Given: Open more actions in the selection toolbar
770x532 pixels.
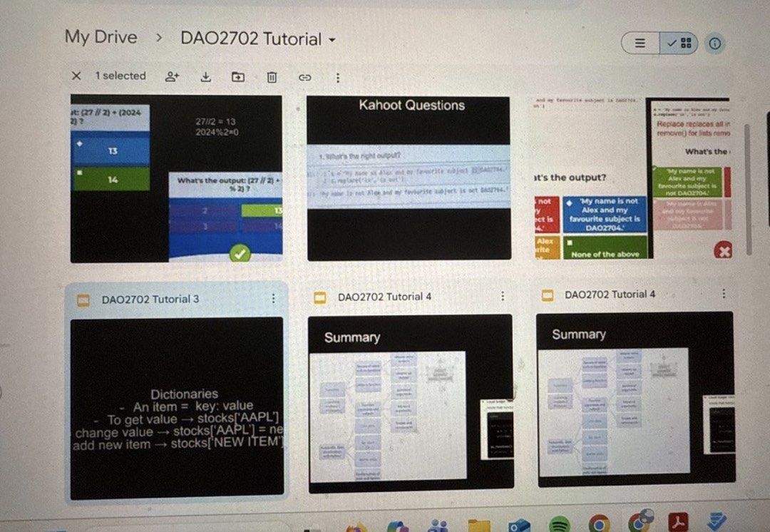Looking at the screenshot, I should coord(337,78).
